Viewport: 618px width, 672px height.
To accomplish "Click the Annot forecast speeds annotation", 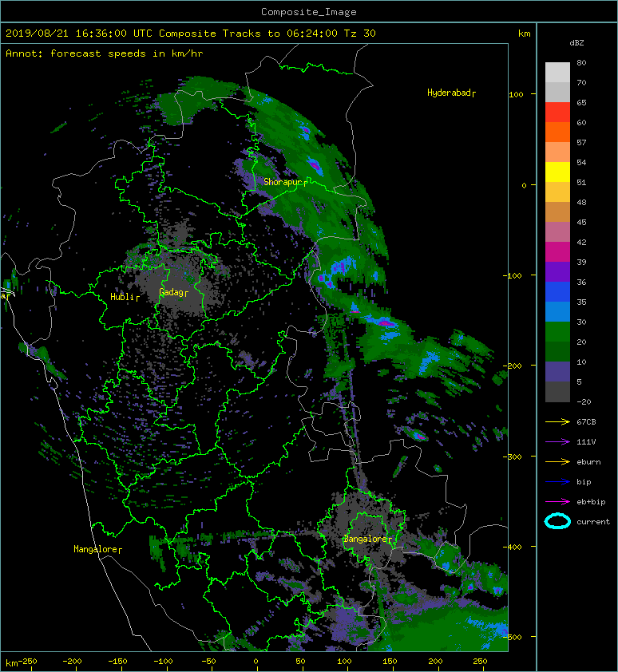I will pos(105,53).
